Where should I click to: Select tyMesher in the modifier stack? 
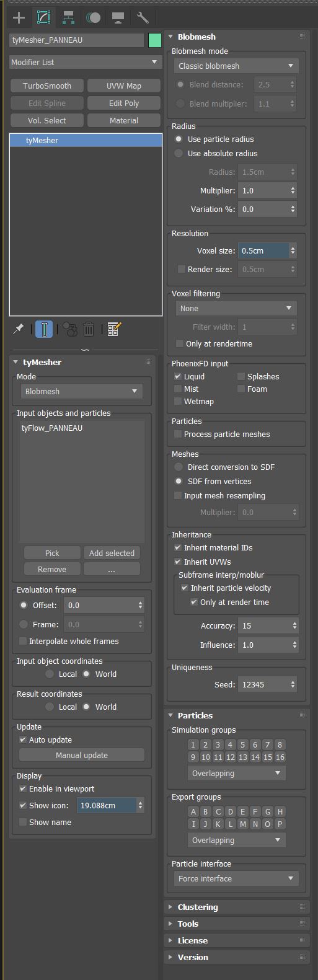click(x=86, y=141)
